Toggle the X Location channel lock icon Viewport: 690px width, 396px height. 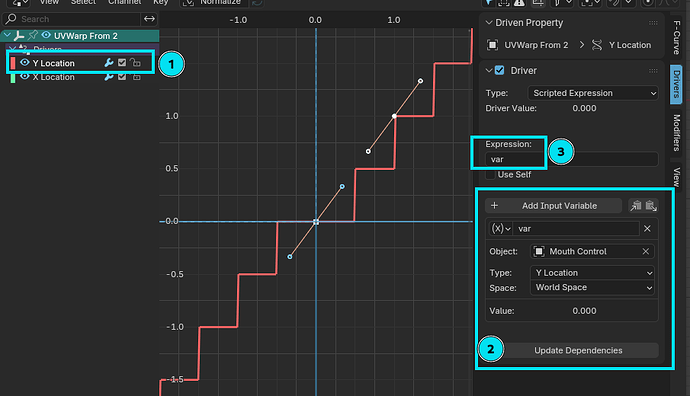coord(136,77)
